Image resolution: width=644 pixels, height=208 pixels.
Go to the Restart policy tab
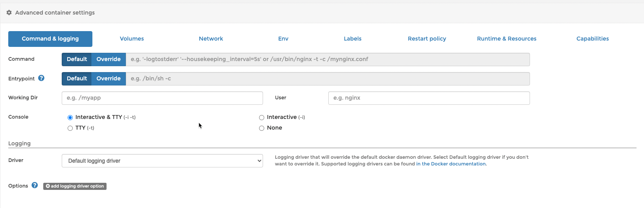point(427,39)
